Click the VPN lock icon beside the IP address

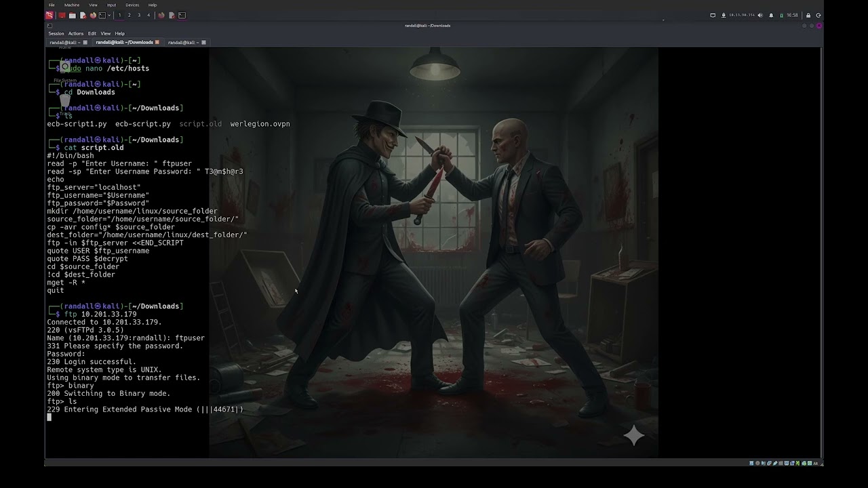pos(724,15)
